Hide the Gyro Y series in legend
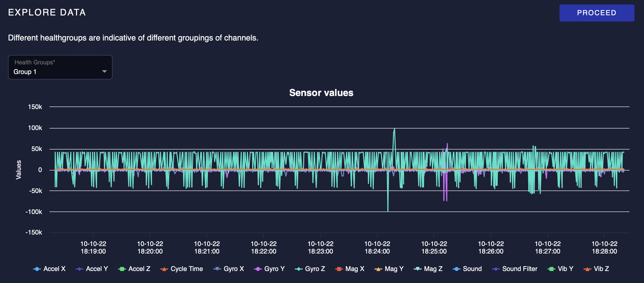644x283 pixels. pyautogui.click(x=269, y=269)
